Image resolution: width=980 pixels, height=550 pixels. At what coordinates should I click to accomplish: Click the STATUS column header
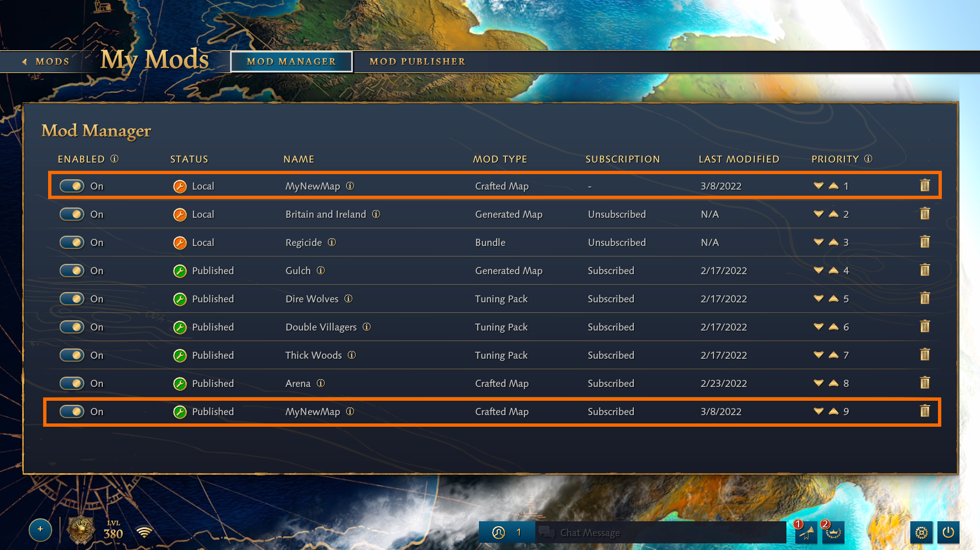[189, 159]
